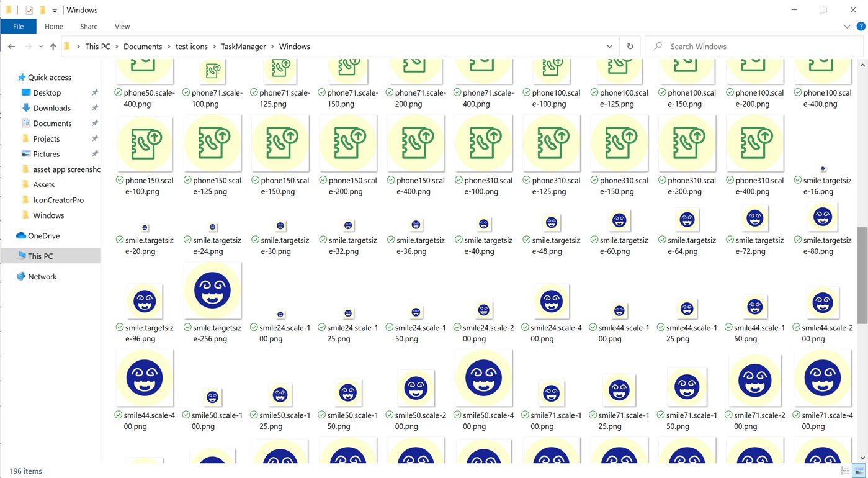Open Quick access in the sidebar

[50, 78]
